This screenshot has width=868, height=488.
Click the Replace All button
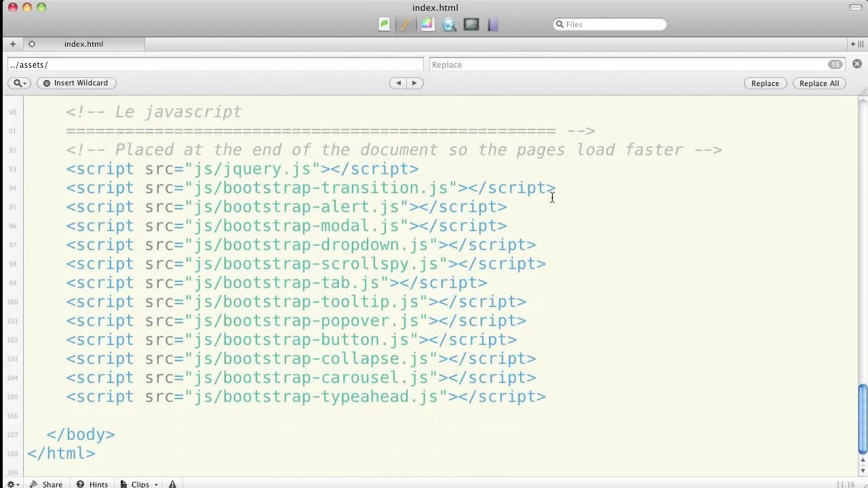819,83
